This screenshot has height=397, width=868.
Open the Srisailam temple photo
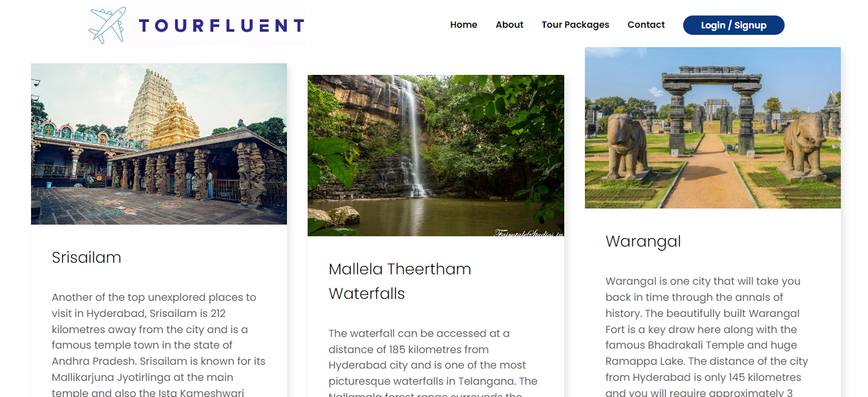(159, 144)
